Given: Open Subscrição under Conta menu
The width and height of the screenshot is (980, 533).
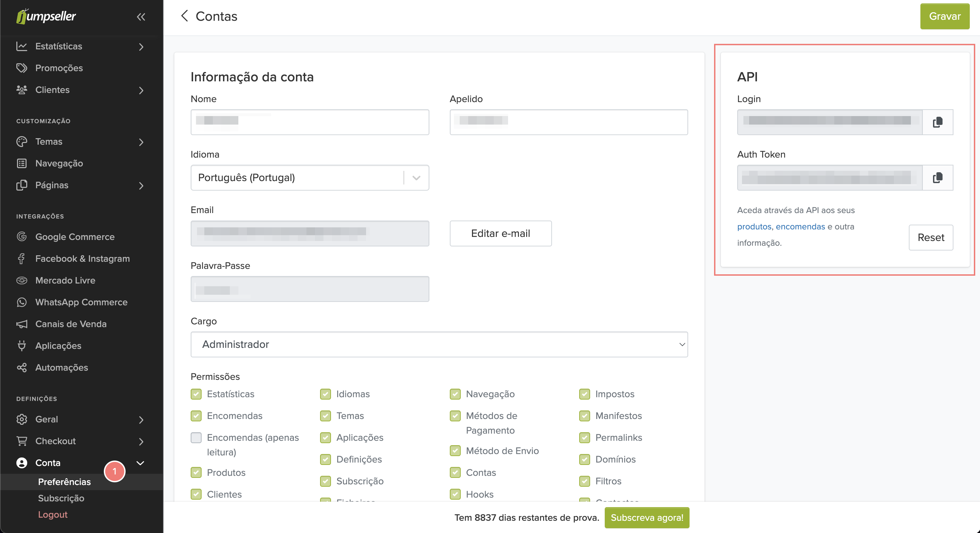Looking at the screenshot, I should pos(61,498).
